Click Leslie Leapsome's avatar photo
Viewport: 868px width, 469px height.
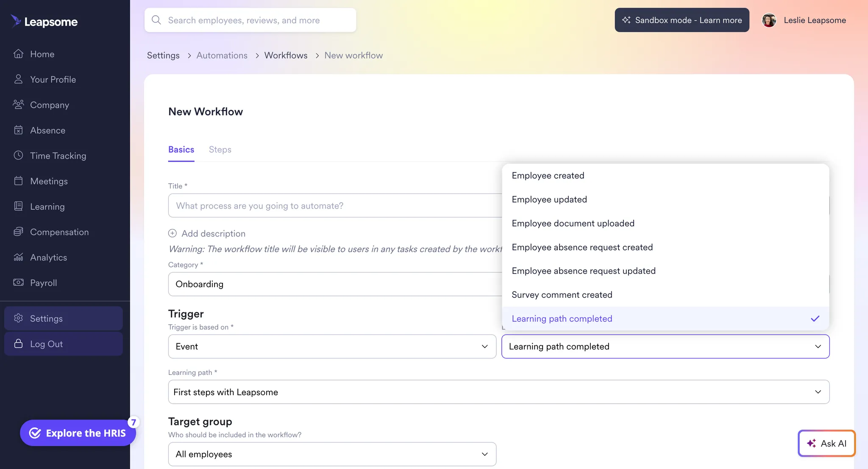pyautogui.click(x=769, y=20)
